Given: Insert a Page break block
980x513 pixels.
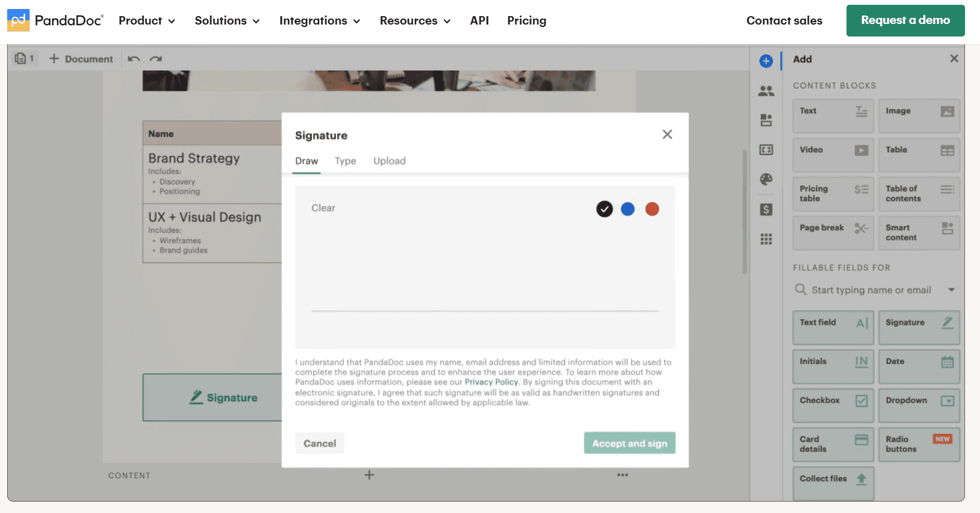Looking at the screenshot, I should click(833, 233).
